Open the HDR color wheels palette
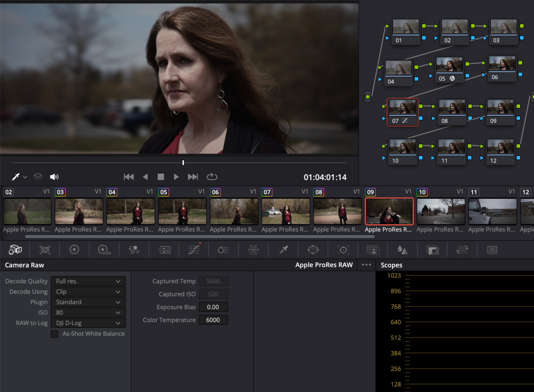 [104, 249]
